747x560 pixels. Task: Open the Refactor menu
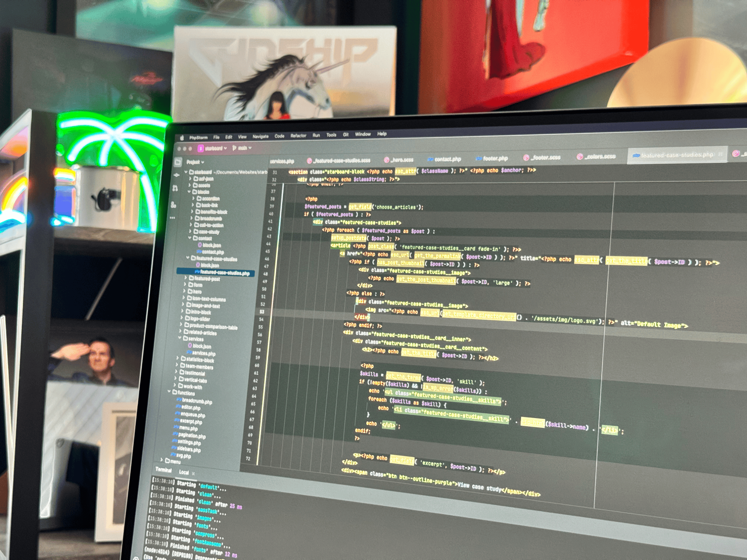coord(298,136)
